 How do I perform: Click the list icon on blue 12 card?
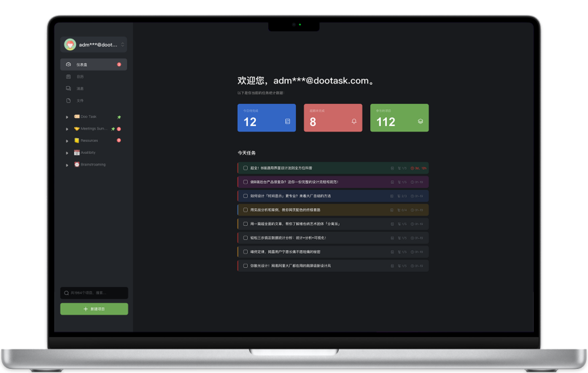point(287,121)
